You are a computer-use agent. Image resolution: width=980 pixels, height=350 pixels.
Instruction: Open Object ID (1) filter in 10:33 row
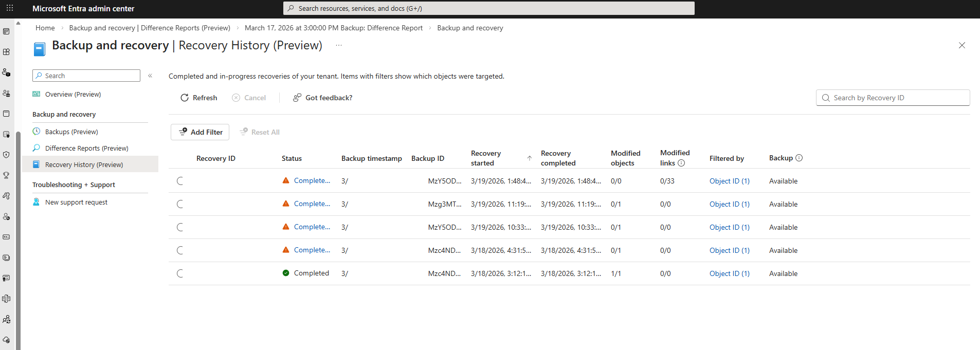point(730,227)
